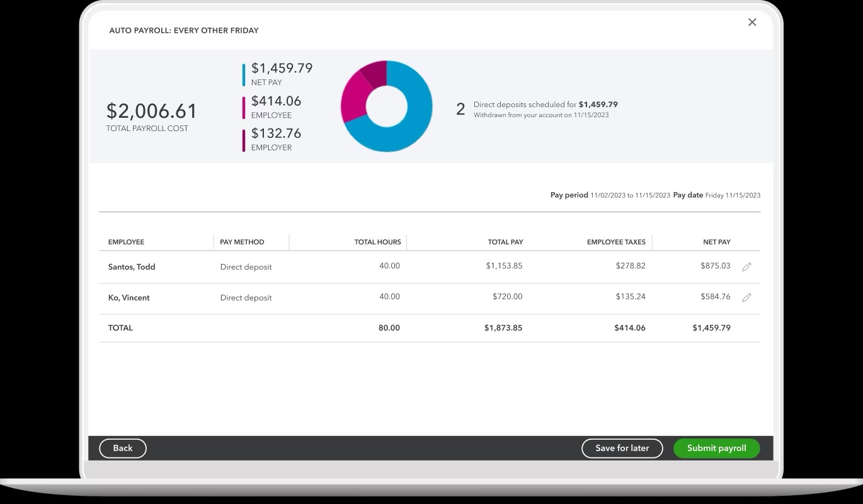Edit paycheck for Ko, Vincent
863x504 pixels.
(x=746, y=298)
